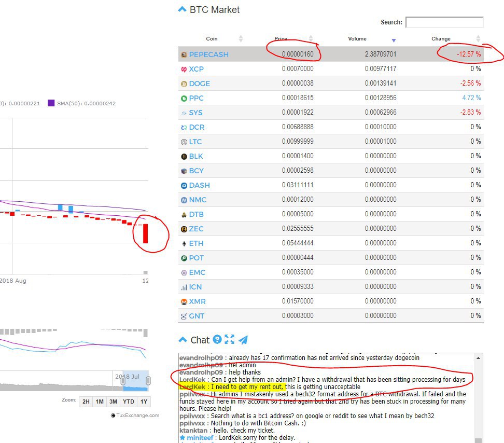Click ZEC price 0.02555555
Screen dimensions: 504x443
click(298, 229)
